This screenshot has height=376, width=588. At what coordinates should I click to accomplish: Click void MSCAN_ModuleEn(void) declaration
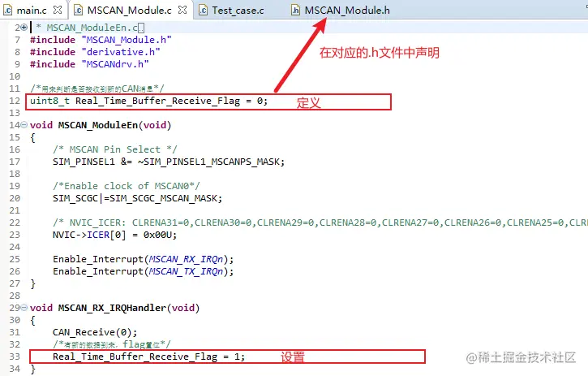click(x=101, y=125)
